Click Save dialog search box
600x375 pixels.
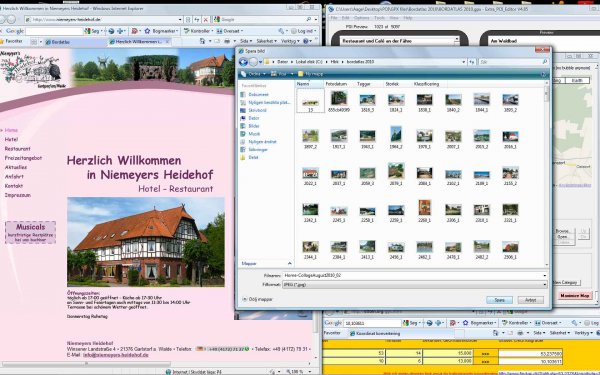(513, 62)
